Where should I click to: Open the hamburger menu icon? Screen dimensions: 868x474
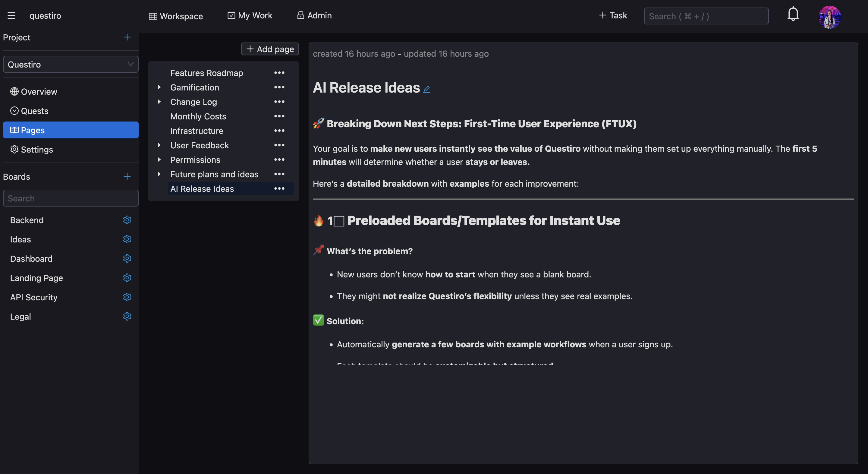11,15
